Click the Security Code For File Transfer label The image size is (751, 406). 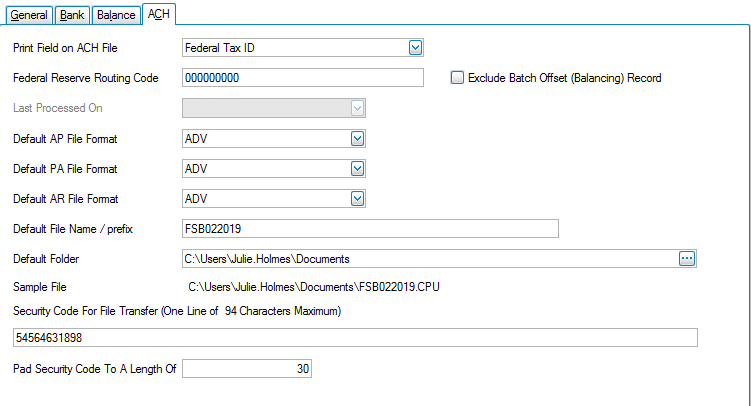coord(177,312)
